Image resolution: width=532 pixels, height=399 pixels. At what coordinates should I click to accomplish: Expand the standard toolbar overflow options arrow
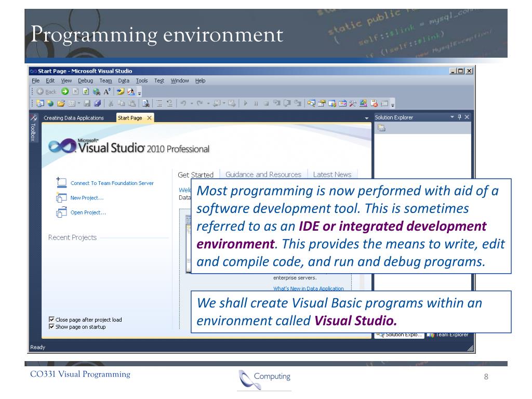393,104
